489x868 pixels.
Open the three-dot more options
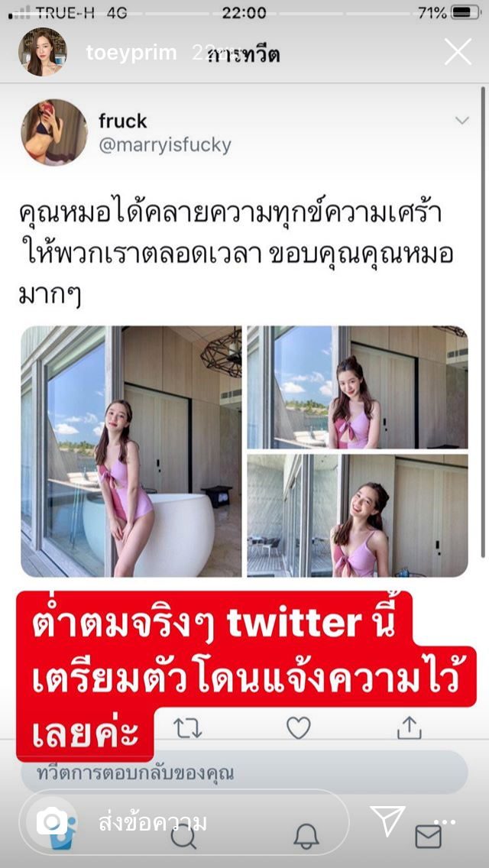pyautogui.click(x=445, y=823)
